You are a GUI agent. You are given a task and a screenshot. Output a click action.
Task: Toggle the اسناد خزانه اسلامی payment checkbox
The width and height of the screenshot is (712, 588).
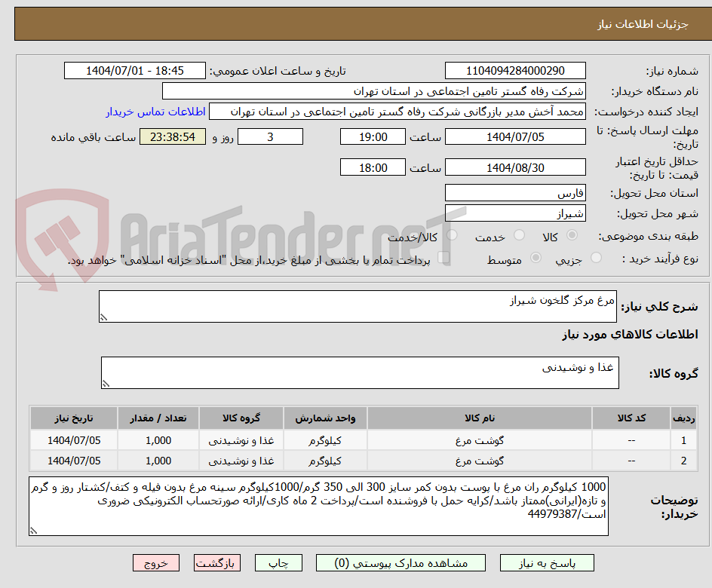443,258
